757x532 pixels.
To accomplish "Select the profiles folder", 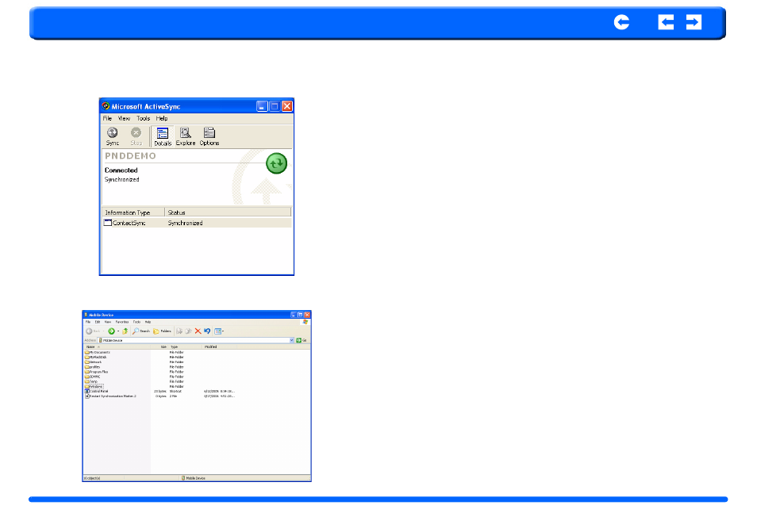I will point(93,366).
